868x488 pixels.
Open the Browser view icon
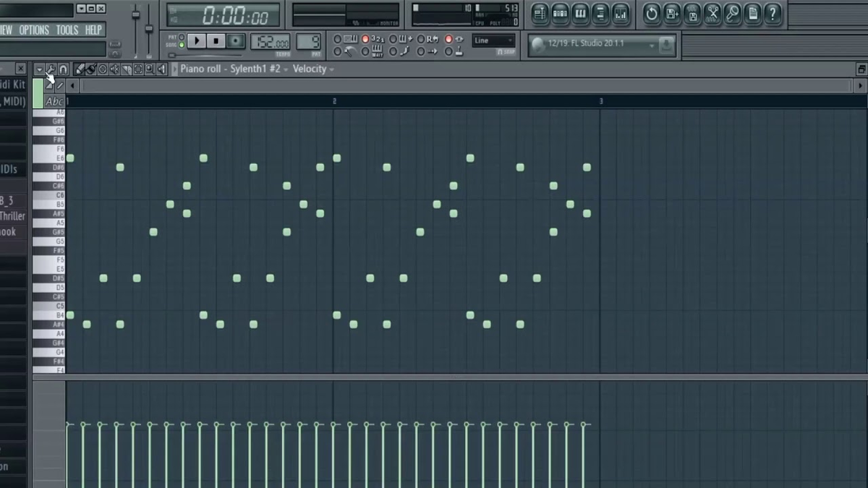point(600,13)
